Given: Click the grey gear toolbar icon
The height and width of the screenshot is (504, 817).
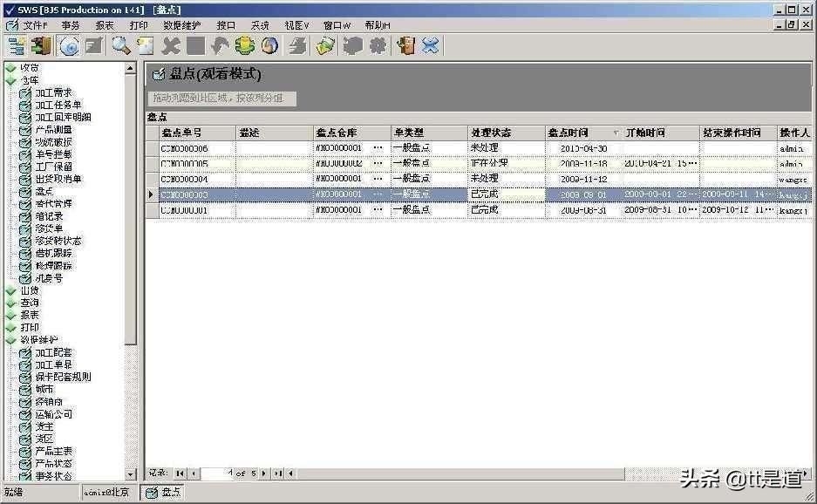Looking at the screenshot, I should tap(378, 46).
